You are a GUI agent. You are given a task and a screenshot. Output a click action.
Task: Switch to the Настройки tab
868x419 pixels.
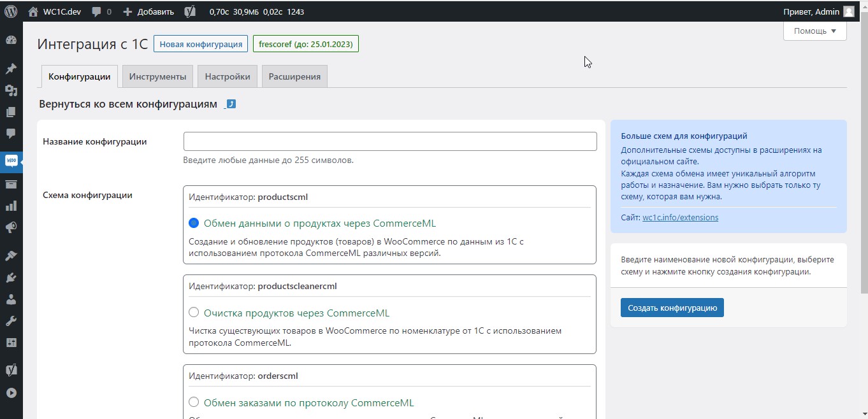pos(228,76)
